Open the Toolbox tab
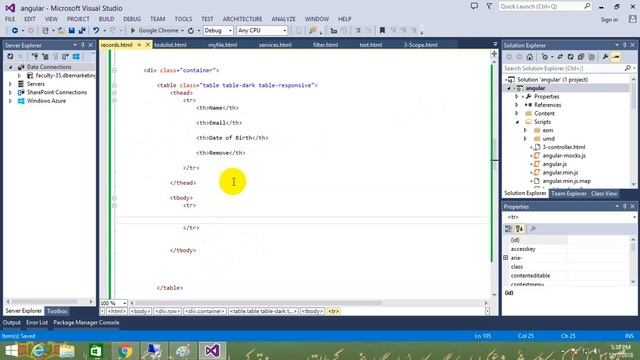Screen dimensions: 640x360 pos(57,311)
